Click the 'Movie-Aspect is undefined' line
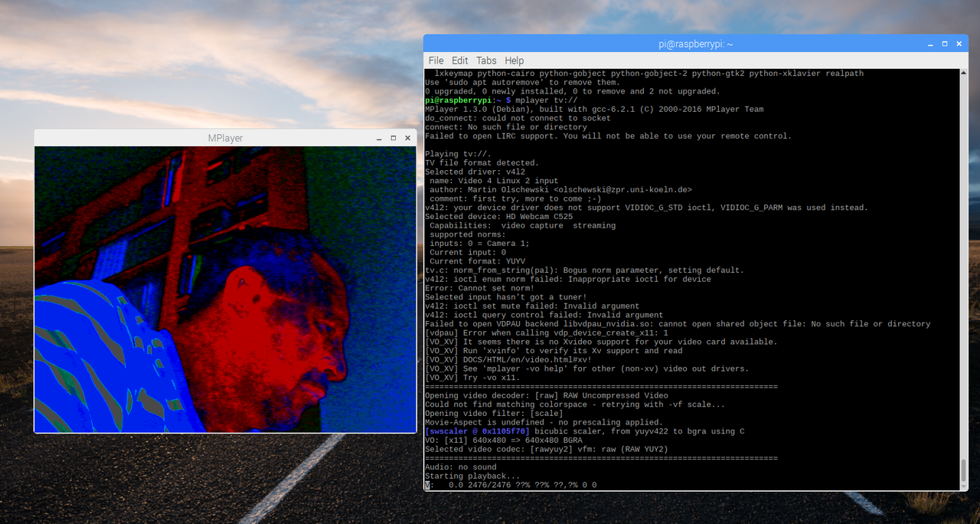The image size is (980, 524). coord(544,422)
